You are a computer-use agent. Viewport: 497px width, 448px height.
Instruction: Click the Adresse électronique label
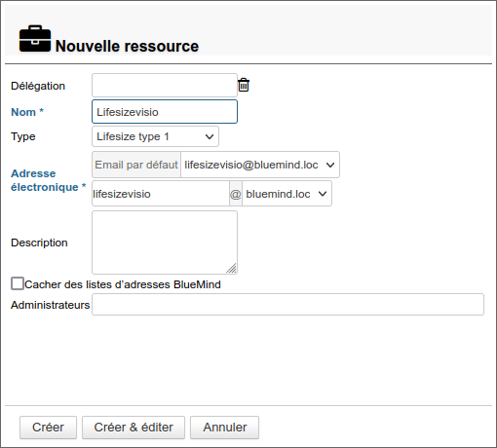pos(48,180)
